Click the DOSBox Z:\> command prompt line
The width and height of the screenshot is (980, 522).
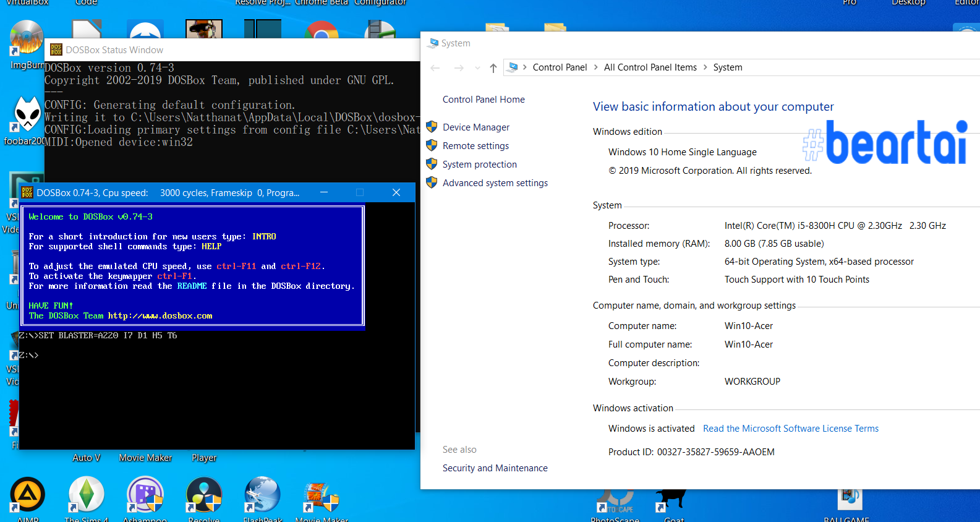tap(28, 355)
